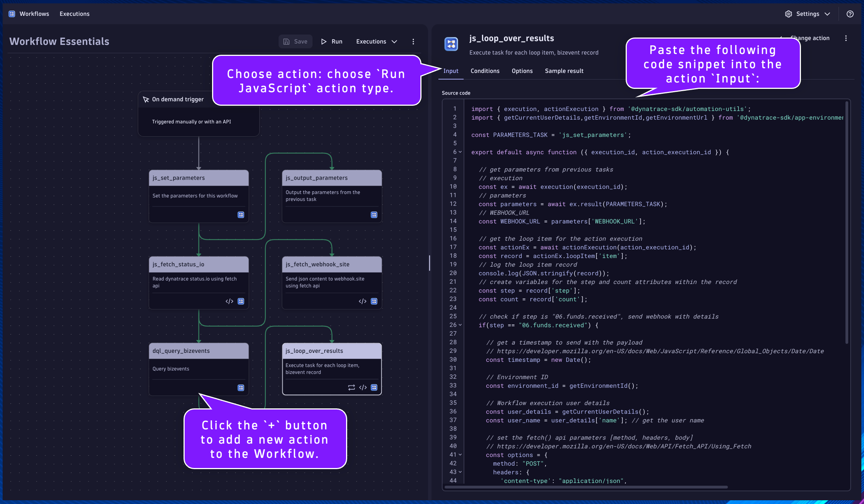Click code line 30 const timestamp
Viewport: 864px width, 504px height.
coord(538,360)
